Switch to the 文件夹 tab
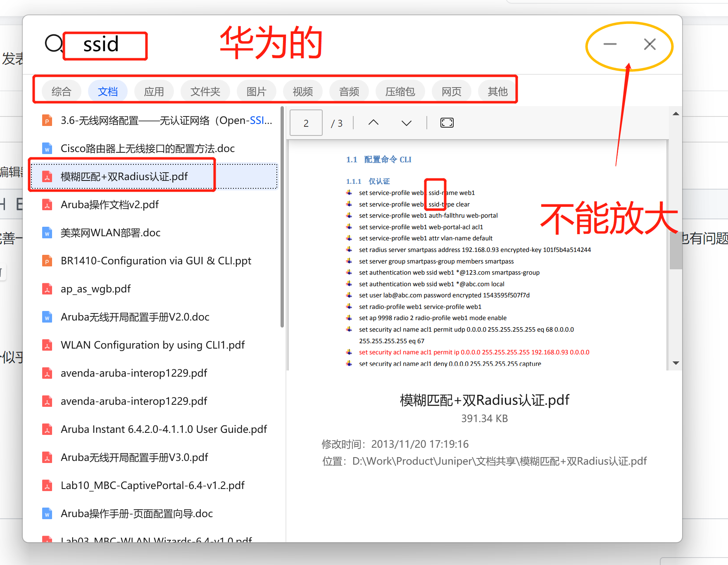 point(205,91)
